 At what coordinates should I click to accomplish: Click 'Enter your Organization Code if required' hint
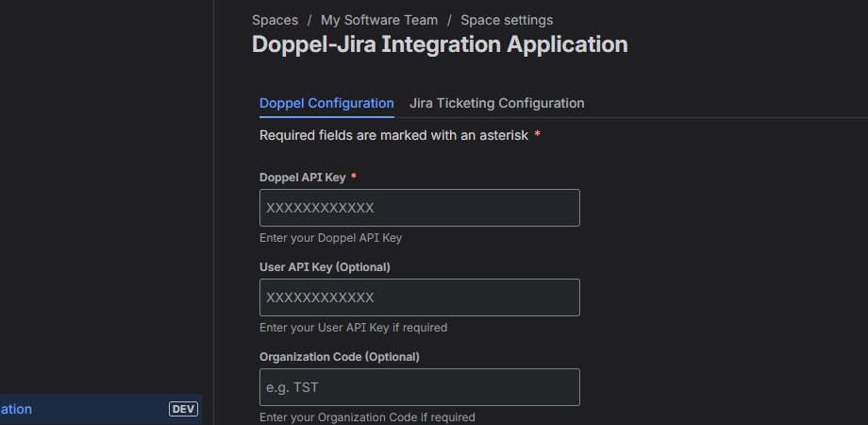point(367,417)
